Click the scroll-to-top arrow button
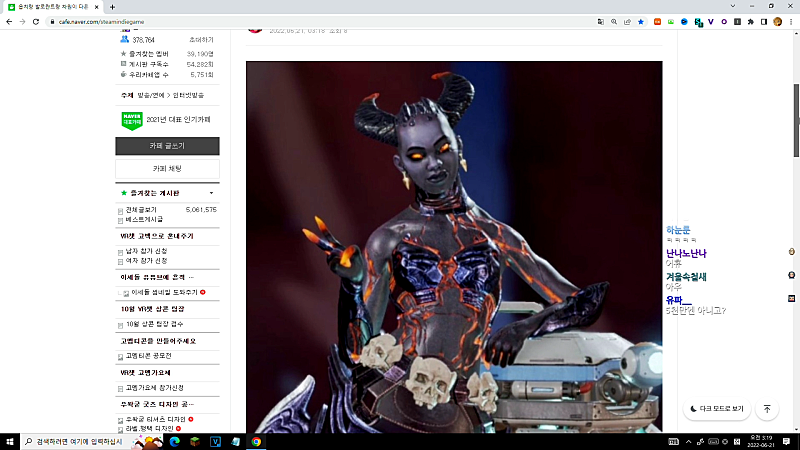 click(x=767, y=409)
